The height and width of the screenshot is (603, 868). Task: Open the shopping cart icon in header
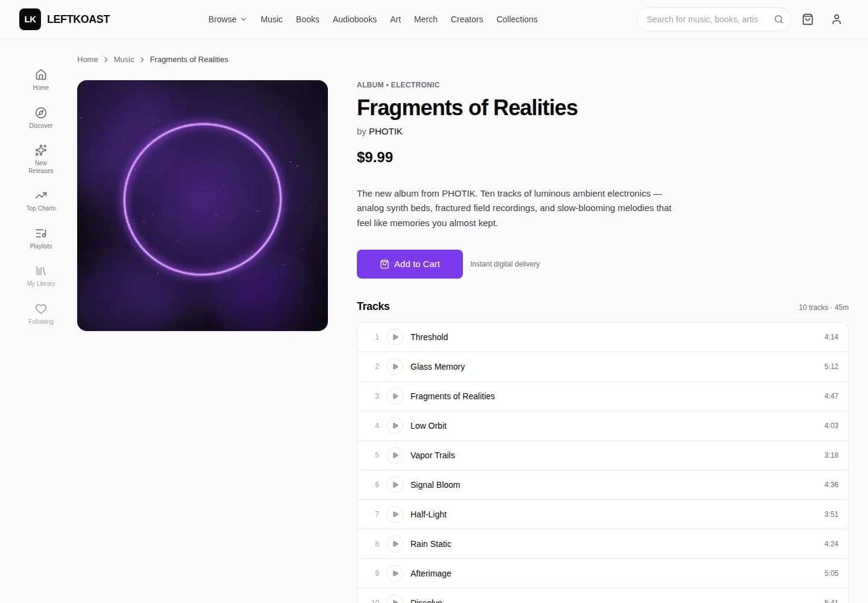point(808,19)
